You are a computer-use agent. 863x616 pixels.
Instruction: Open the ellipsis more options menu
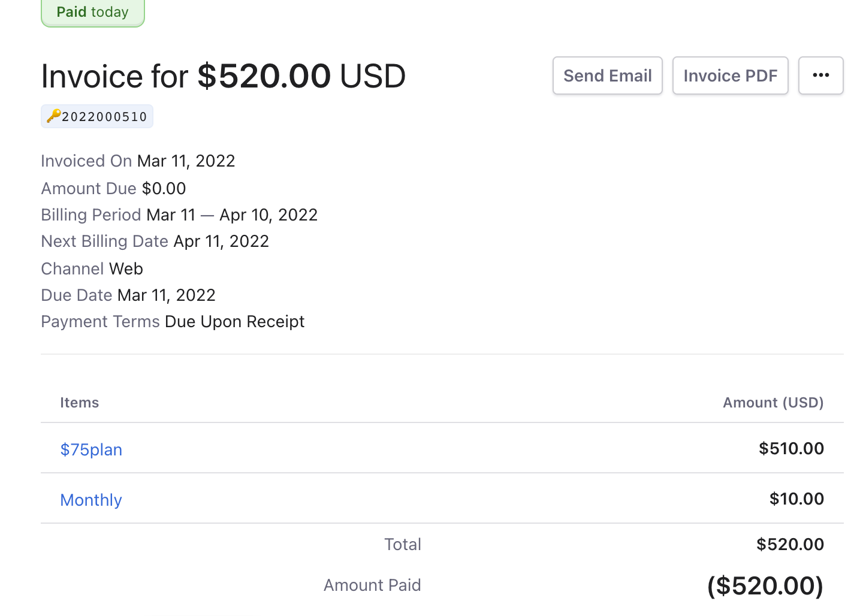tap(820, 76)
